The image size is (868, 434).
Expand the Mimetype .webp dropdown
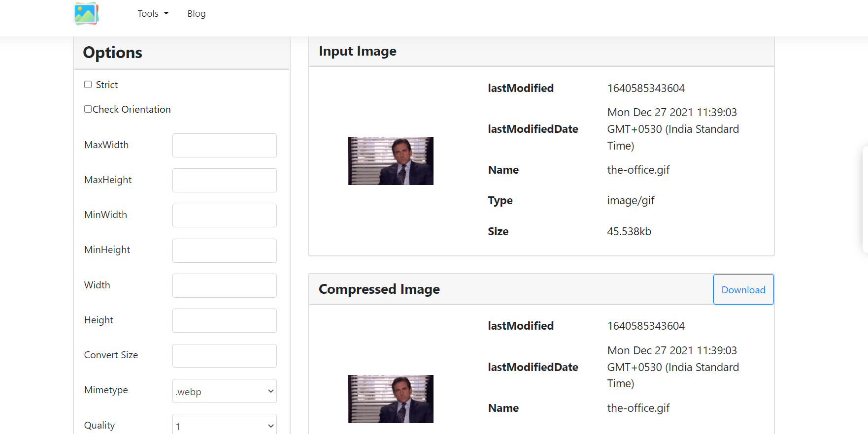point(224,391)
